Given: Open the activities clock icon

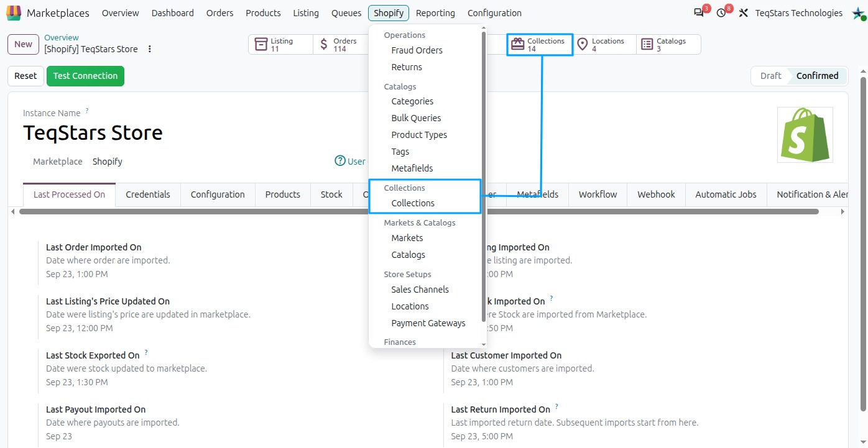Looking at the screenshot, I should (721, 12).
